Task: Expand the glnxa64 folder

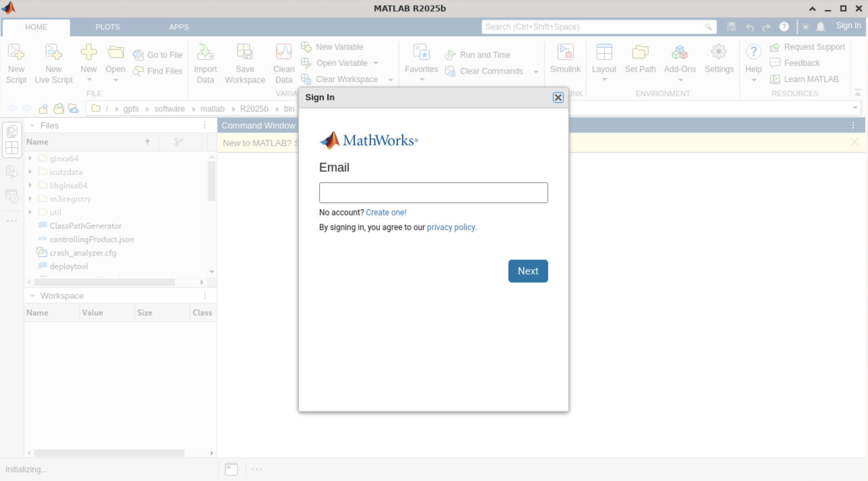Action: (30, 158)
